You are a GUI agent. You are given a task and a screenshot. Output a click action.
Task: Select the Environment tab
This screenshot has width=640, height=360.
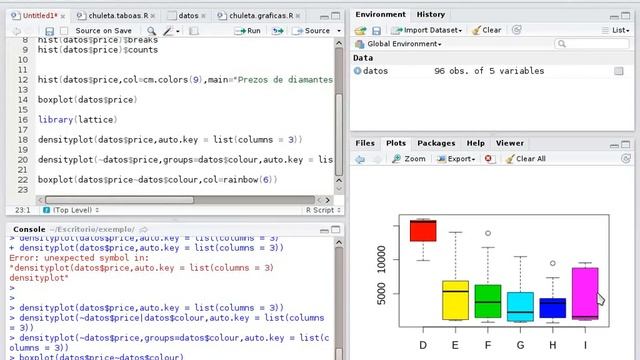click(x=380, y=15)
